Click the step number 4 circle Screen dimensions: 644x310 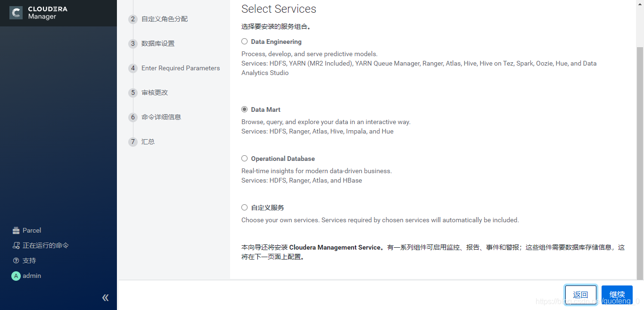click(x=133, y=68)
